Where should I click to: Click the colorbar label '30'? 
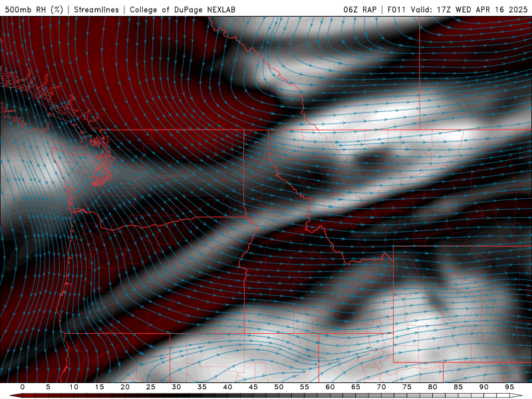pyautogui.click(x=176, y=387)
